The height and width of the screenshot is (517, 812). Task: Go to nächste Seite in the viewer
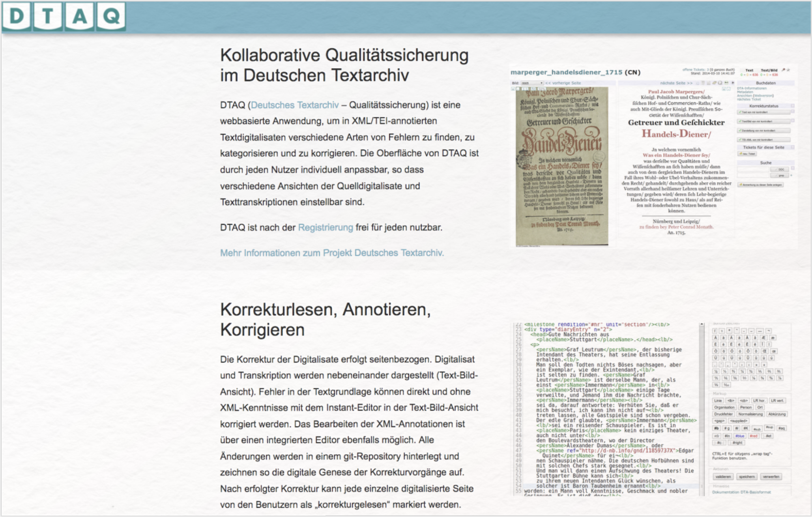677,83
